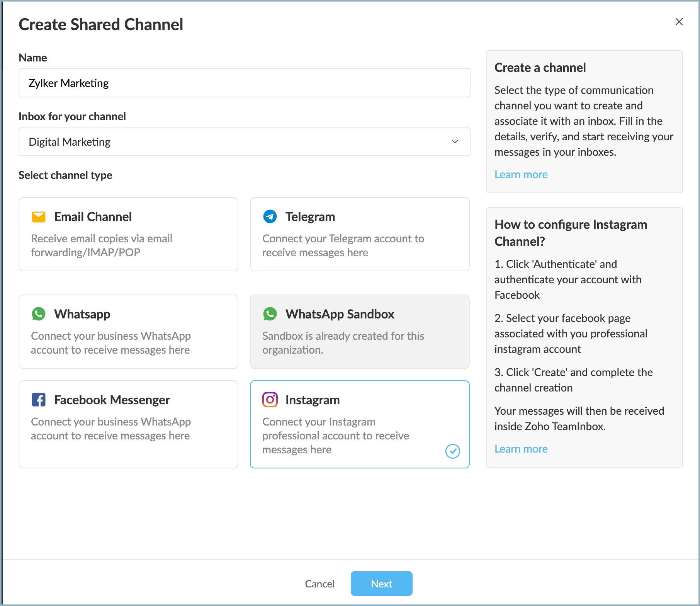Viewport: 700px width, 606px height.
Task: Select the Email Channel card
Action: (x=128, y=234)
